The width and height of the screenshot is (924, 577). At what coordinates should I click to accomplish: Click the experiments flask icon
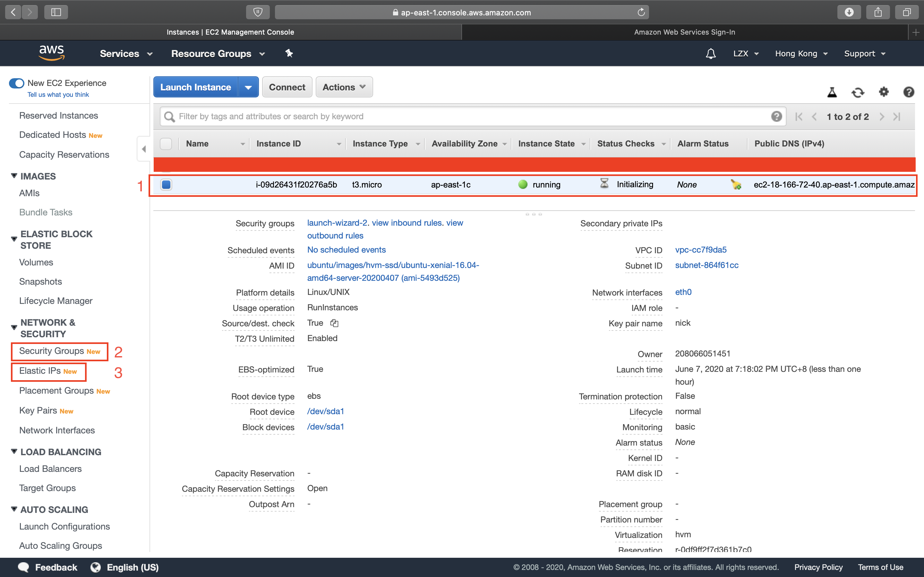(832, 92)
